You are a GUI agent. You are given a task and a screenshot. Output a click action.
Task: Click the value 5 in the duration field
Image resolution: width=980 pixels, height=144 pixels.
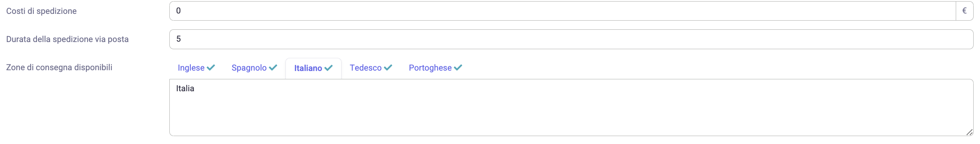[x=179, y=39]
